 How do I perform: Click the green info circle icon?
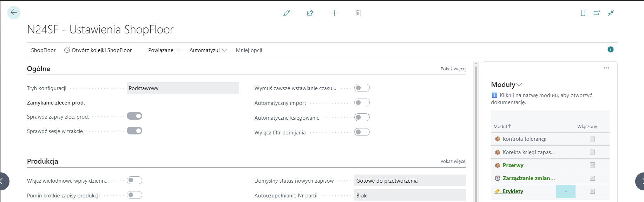[x=610, y=50]
